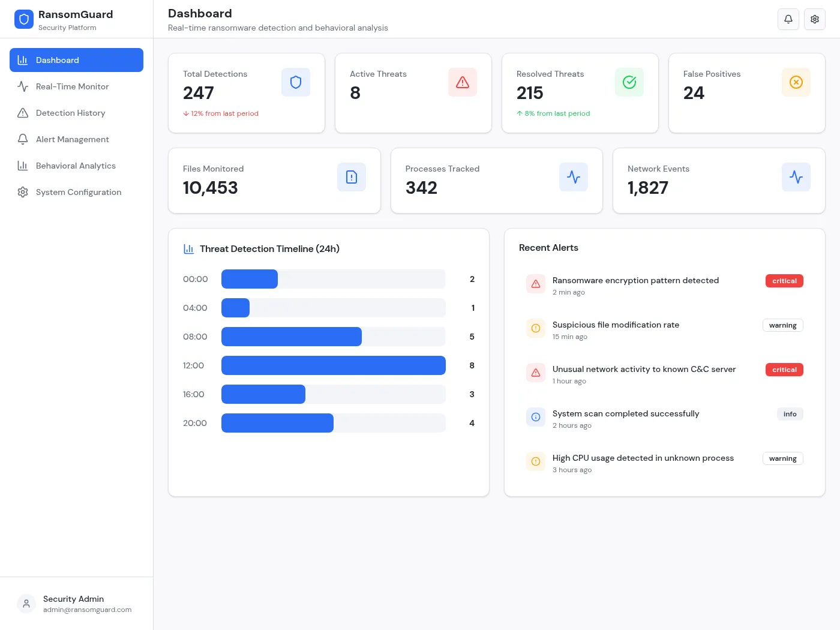Click the 12:00 timeline bar

(x=334, y=365)
